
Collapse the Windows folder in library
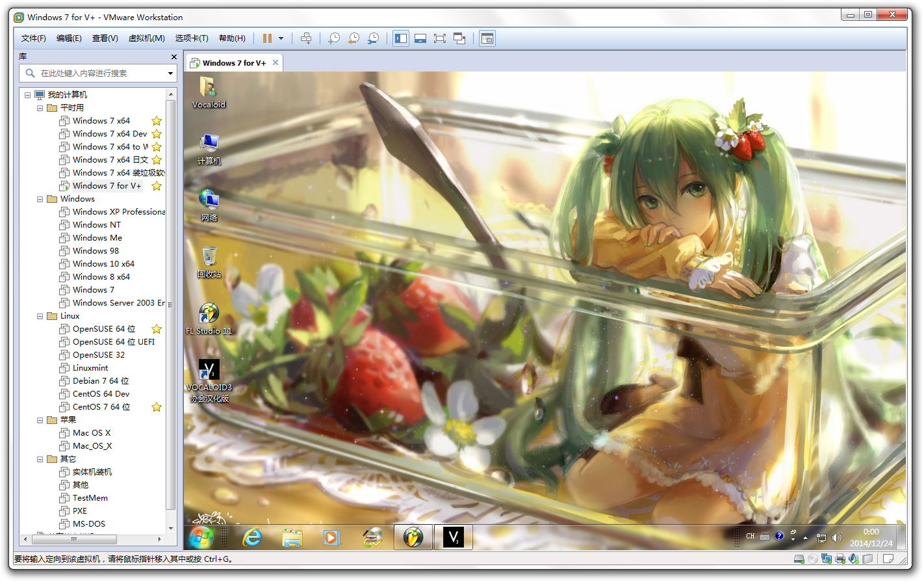[40, 199]
